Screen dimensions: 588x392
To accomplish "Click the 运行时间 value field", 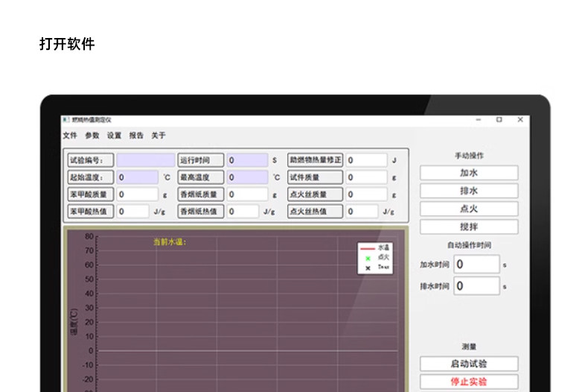I will 247,160.
